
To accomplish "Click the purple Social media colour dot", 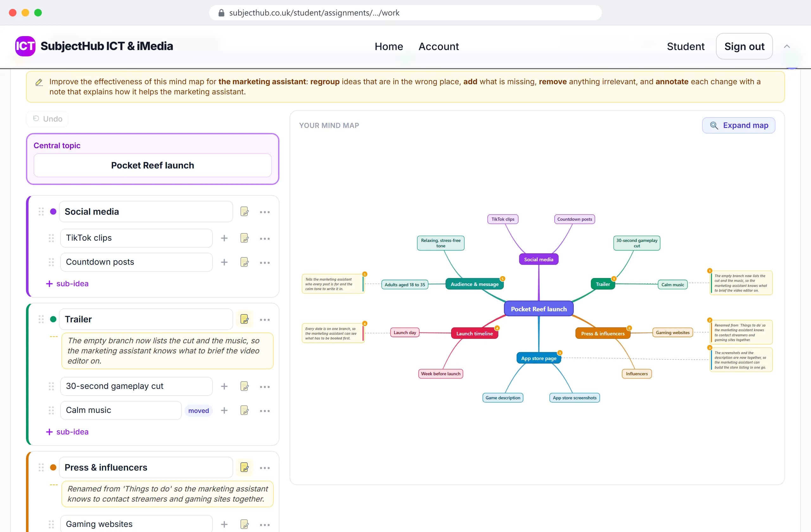I will click(53, 212).
